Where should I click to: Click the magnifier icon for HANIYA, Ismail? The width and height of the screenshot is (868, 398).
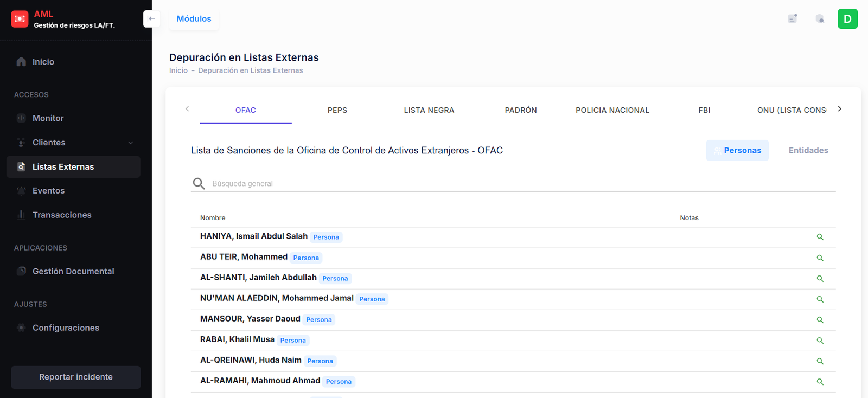click(820, 237)
